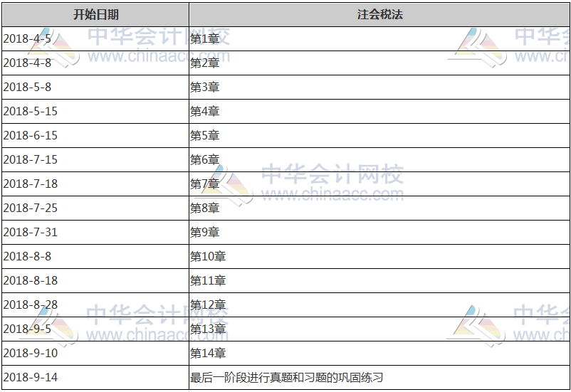The height and width of the screenshot is (392, 571).
Task: Click the 第8章 cell
Action: click(x=379, y=208)
